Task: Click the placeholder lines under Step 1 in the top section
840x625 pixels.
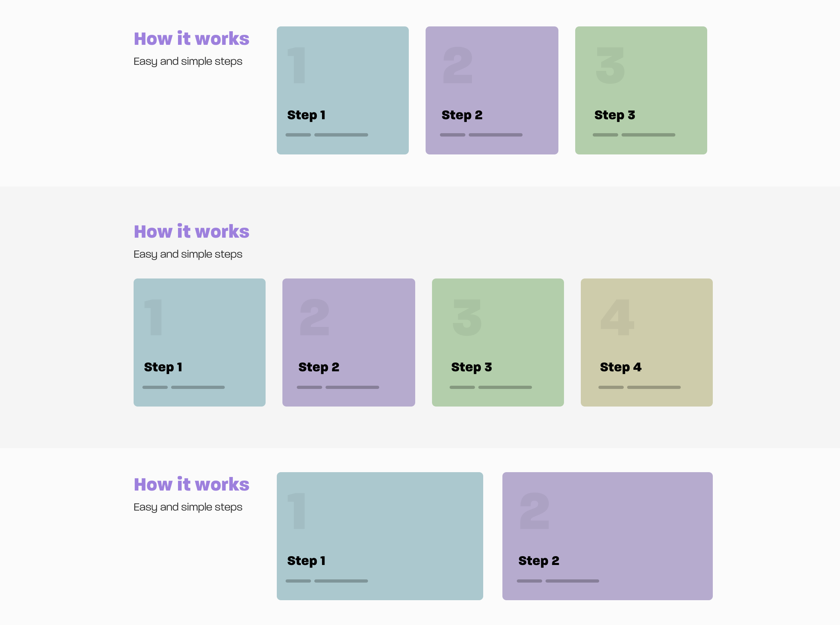Action: [327, 135]
